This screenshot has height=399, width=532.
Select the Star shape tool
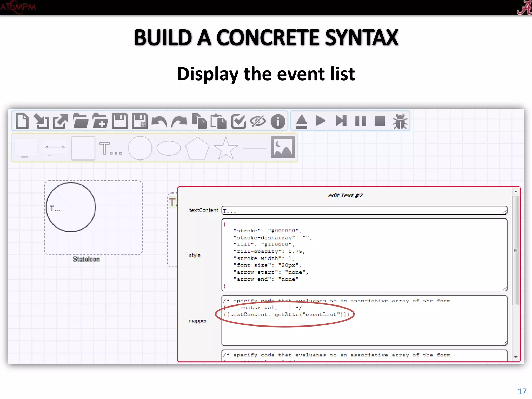coord(226,148)
